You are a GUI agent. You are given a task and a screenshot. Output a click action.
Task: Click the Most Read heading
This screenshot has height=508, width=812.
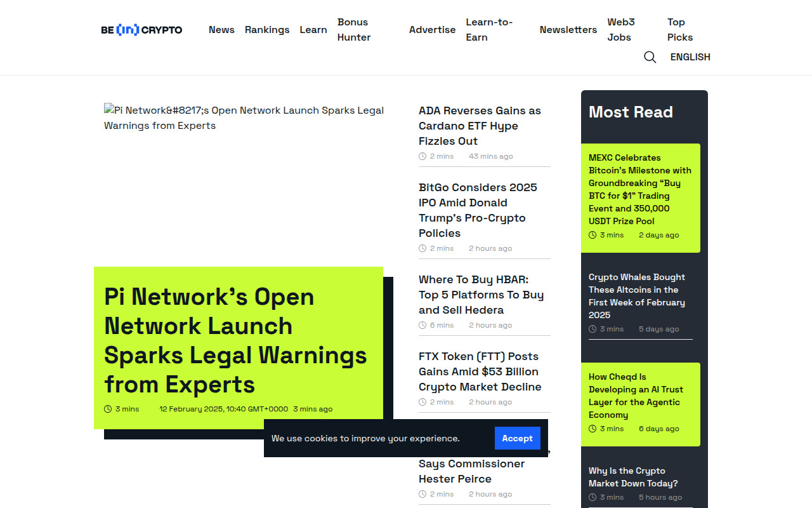(x=631, y=112)
